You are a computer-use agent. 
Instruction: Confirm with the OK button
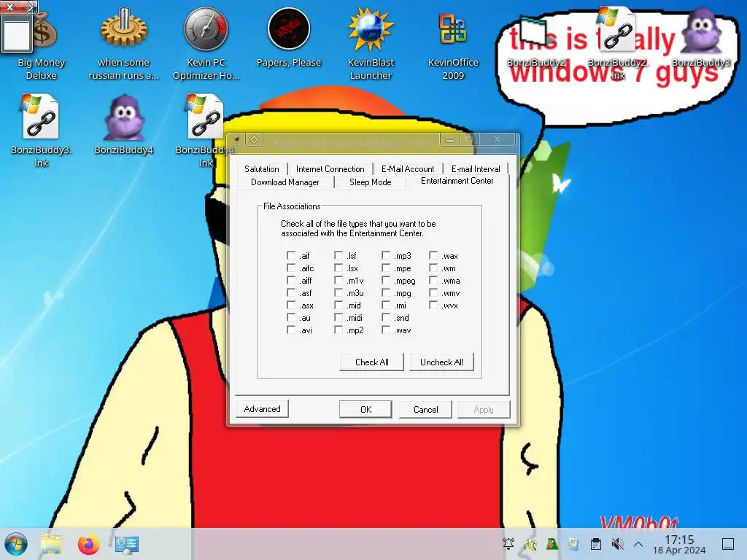coord(366,410)
